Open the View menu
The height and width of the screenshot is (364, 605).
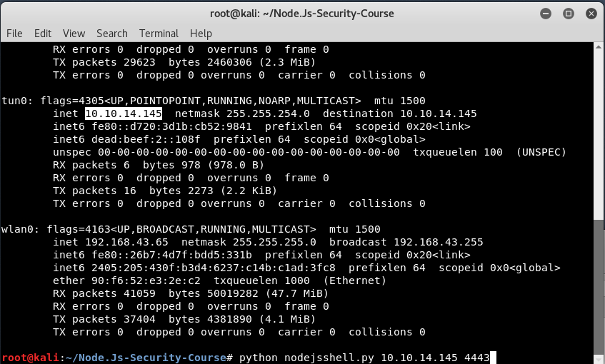click(x=74, y=34)
